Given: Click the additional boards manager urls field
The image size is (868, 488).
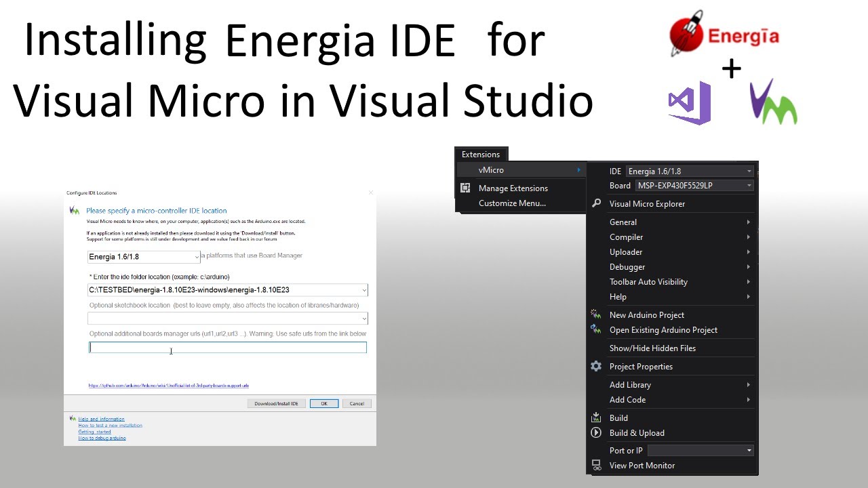Looking at the screenshot, I should click(228, 347).
